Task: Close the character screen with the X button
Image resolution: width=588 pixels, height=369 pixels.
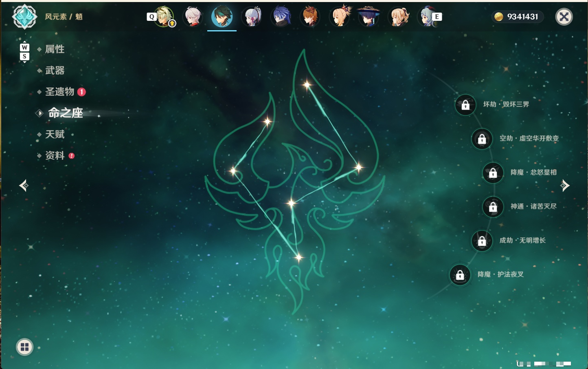Action: point(564,17)
